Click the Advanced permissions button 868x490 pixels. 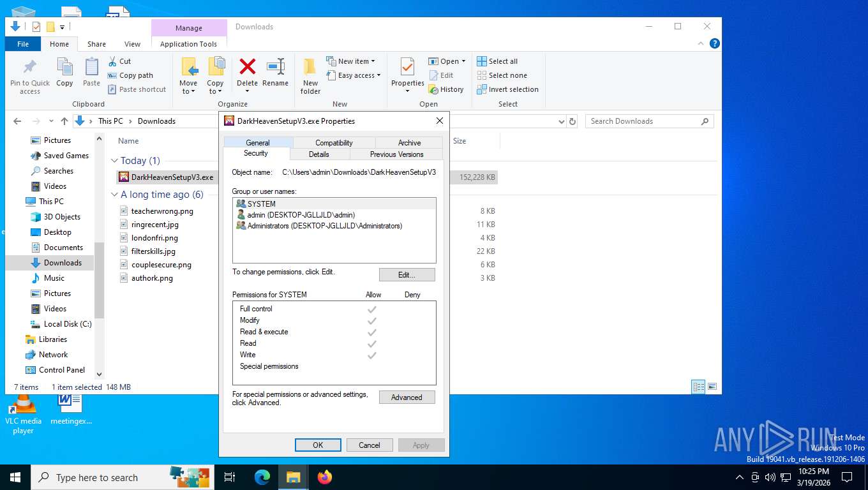click(407, 397)
